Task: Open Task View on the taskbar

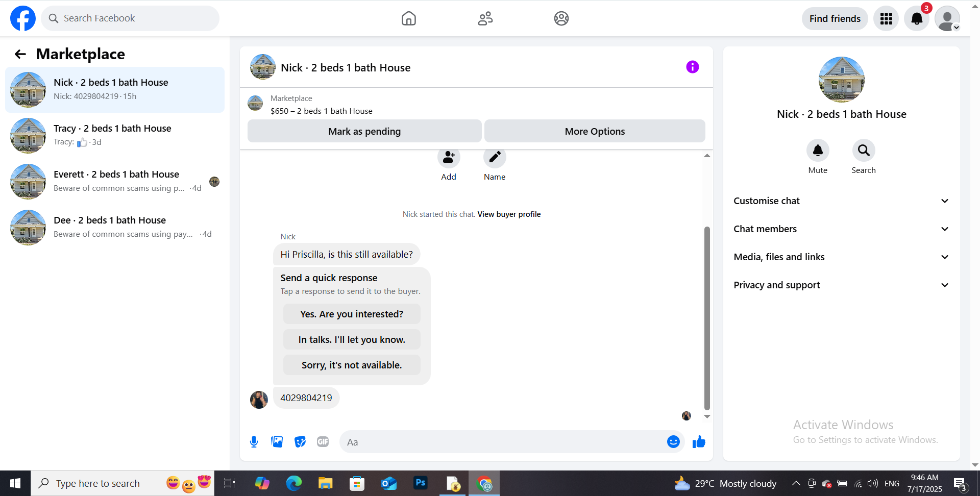Action: (x=230, y=483)
